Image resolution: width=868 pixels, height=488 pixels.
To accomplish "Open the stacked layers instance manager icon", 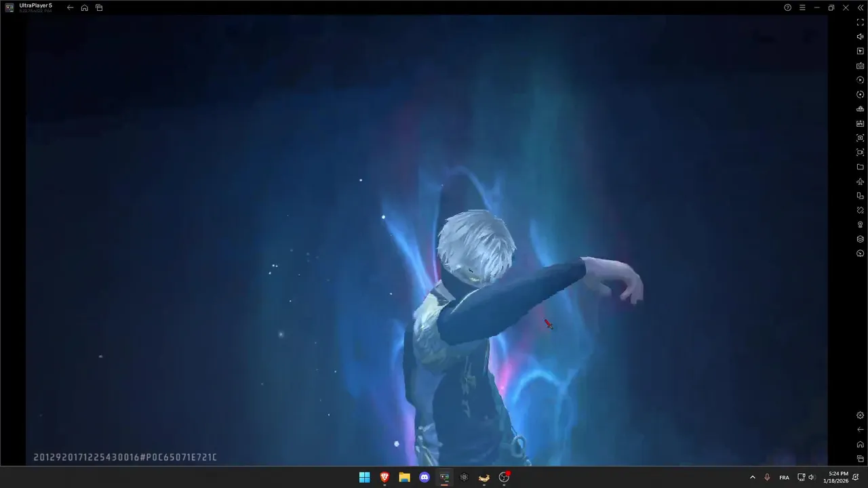I will coord(861,239).
